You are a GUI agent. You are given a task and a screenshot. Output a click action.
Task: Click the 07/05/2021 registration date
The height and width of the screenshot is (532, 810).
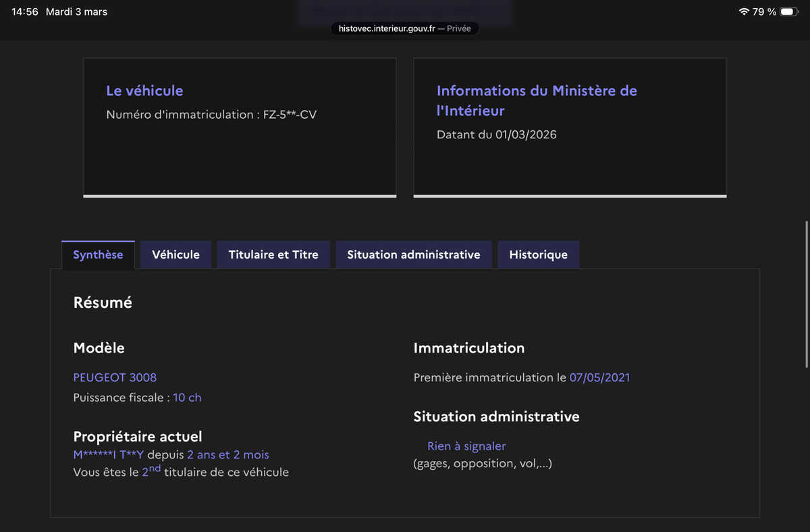(x=599, y=377)
